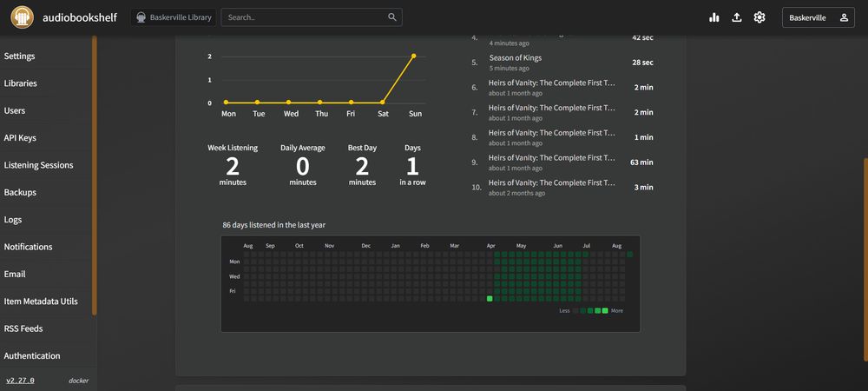
Task: Click Heirs of Vanity row number 10
Action: point(562,187)
